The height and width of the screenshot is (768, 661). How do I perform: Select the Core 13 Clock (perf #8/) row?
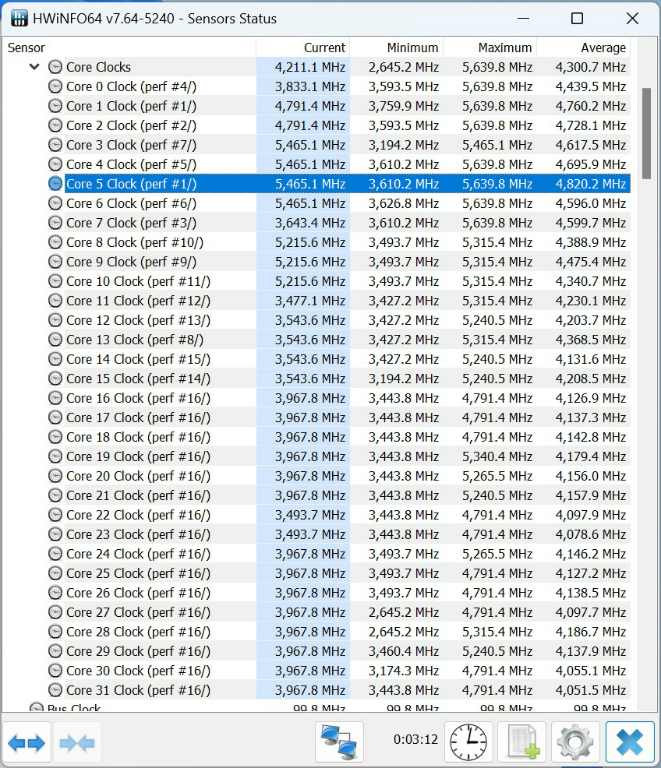point(338,339)
